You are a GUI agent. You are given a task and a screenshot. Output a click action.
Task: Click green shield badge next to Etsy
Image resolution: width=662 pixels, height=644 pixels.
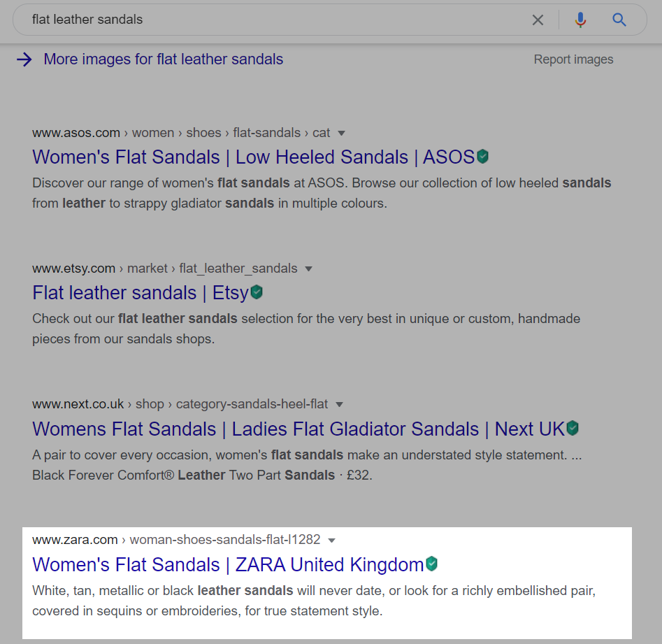point(257,292)
